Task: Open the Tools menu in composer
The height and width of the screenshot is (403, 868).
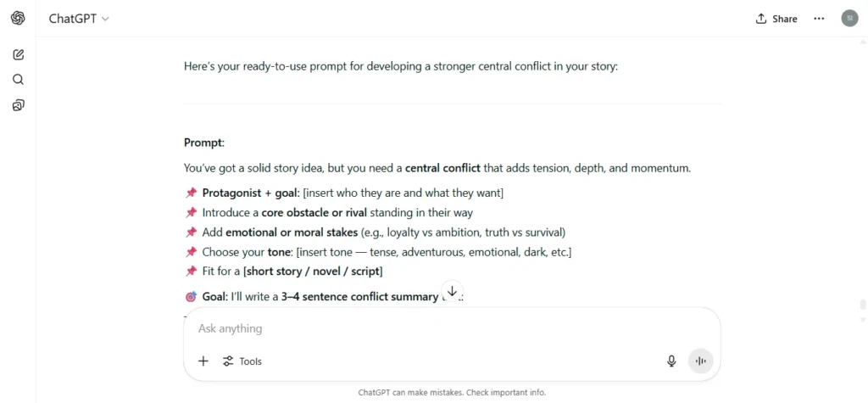Action: point(242,361)
